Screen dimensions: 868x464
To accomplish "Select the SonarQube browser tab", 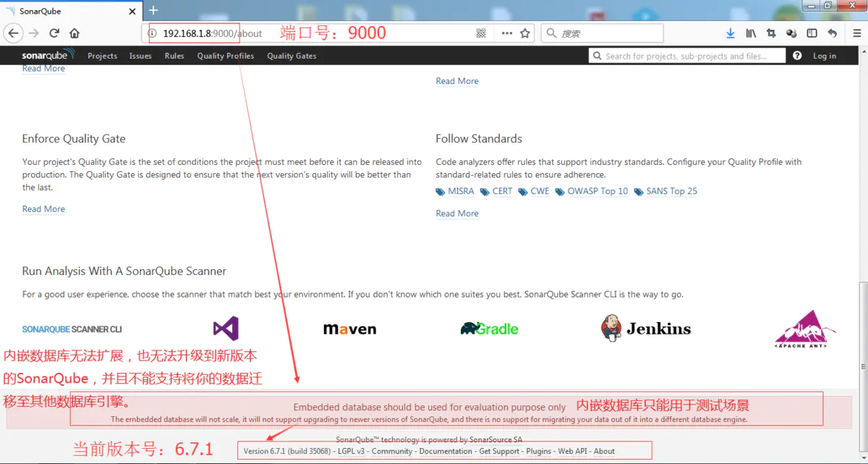I will (72, 12).
